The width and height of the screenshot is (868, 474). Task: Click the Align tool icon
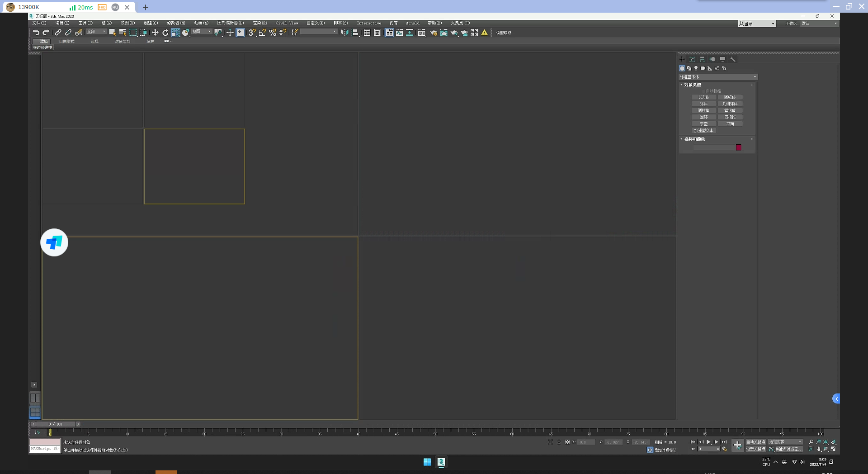point(355,33)
